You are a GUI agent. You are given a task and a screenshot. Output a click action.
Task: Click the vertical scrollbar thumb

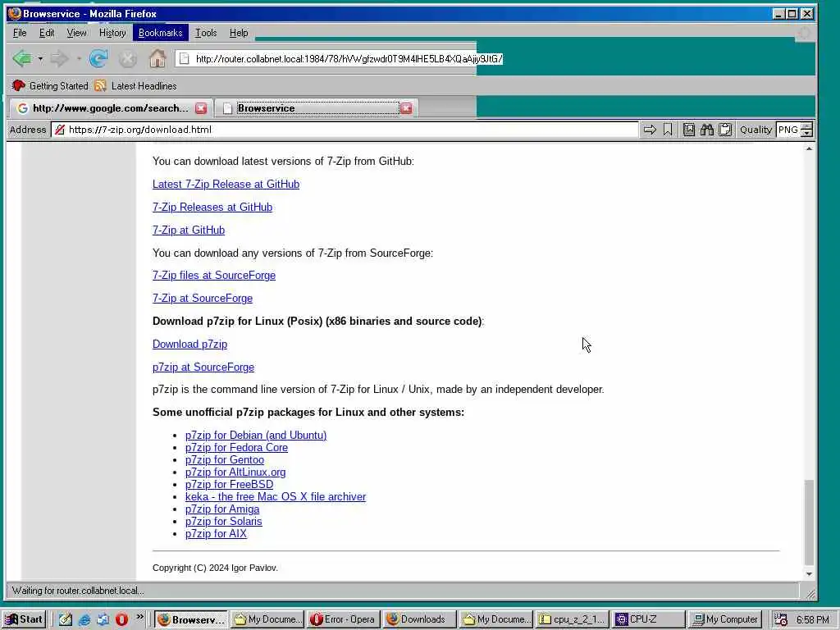click(x=809, y=523)
